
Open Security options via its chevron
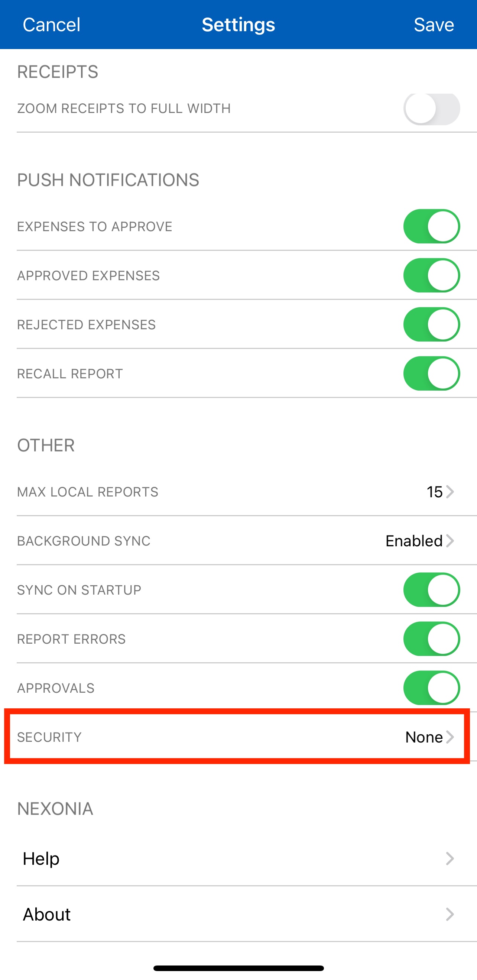[x=450, y=737]
